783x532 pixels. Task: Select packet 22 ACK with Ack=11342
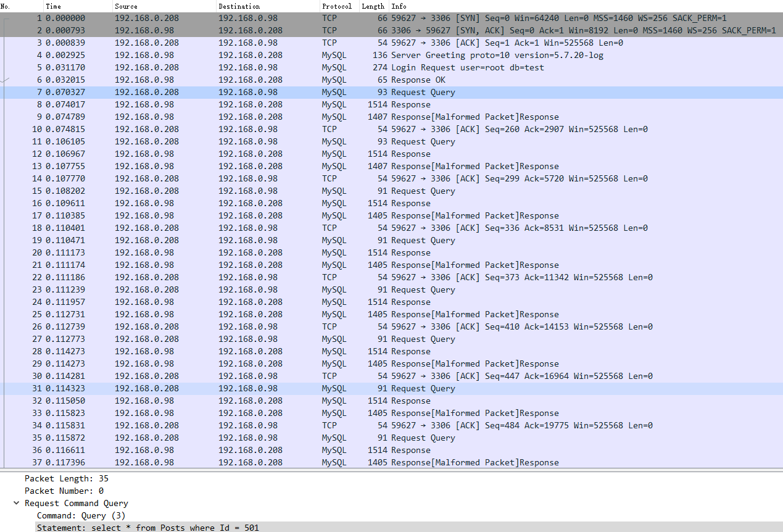click(x=391, y=277)
